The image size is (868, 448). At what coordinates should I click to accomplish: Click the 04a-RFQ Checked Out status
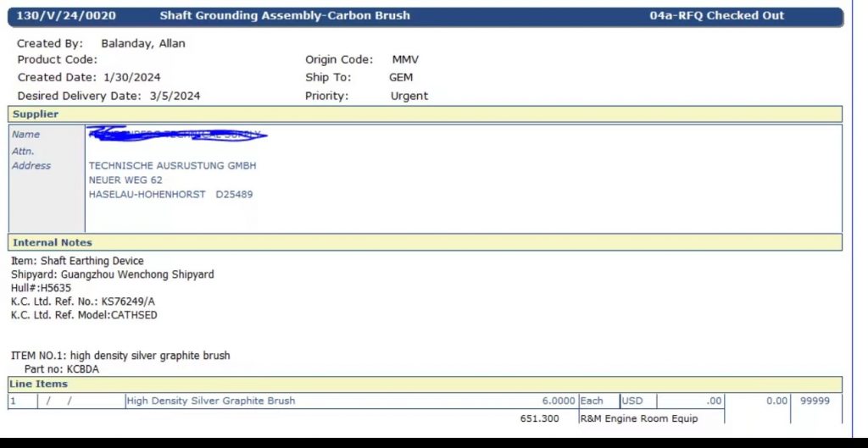click(716, 16)
